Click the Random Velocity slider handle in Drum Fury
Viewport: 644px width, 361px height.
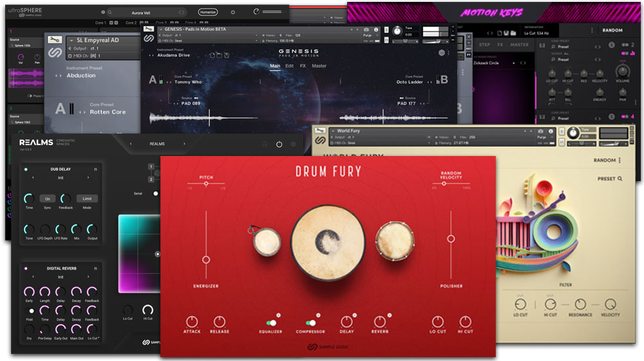point(444,184)
